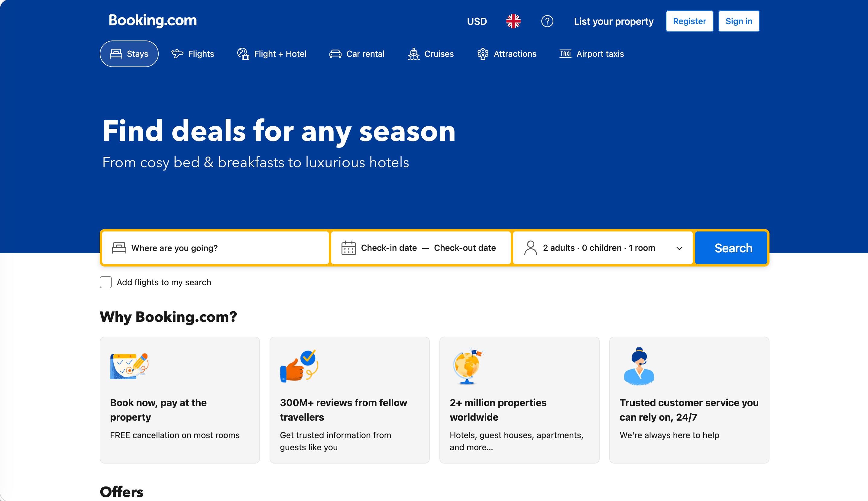868x501 pixels.
Task: Click the calendar icon in date field
Action: (x=348, y=248)
